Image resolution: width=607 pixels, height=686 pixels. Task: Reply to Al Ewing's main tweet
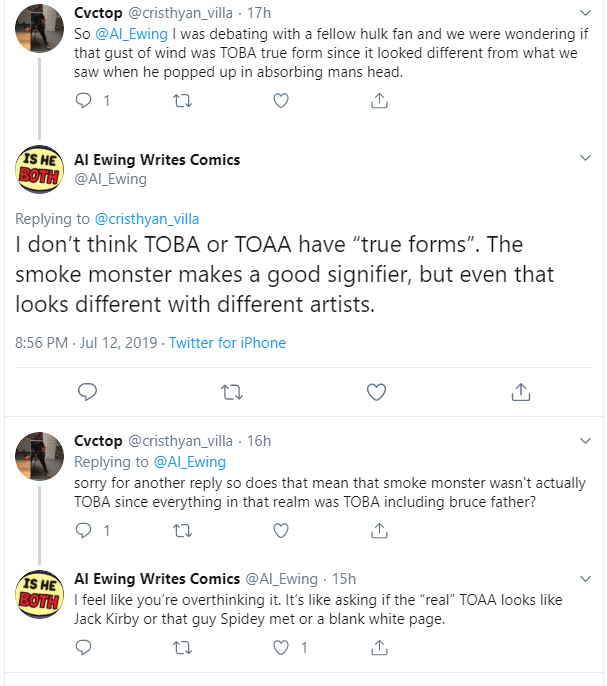[87, 390]
